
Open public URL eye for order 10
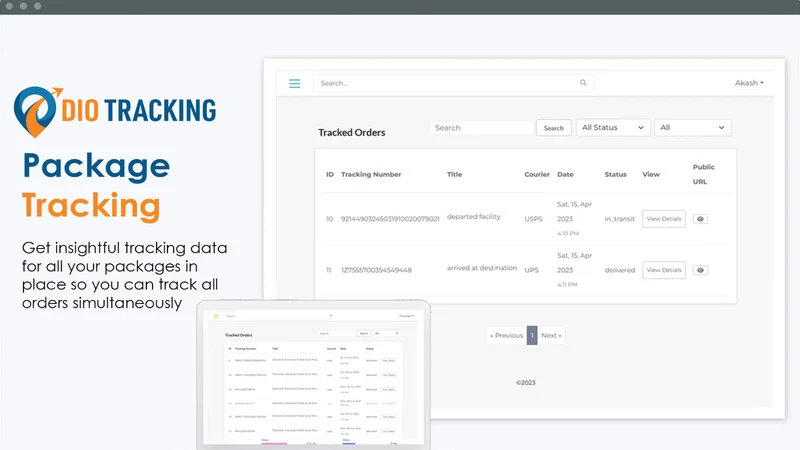pyautogui.click(x=701, y=219)
